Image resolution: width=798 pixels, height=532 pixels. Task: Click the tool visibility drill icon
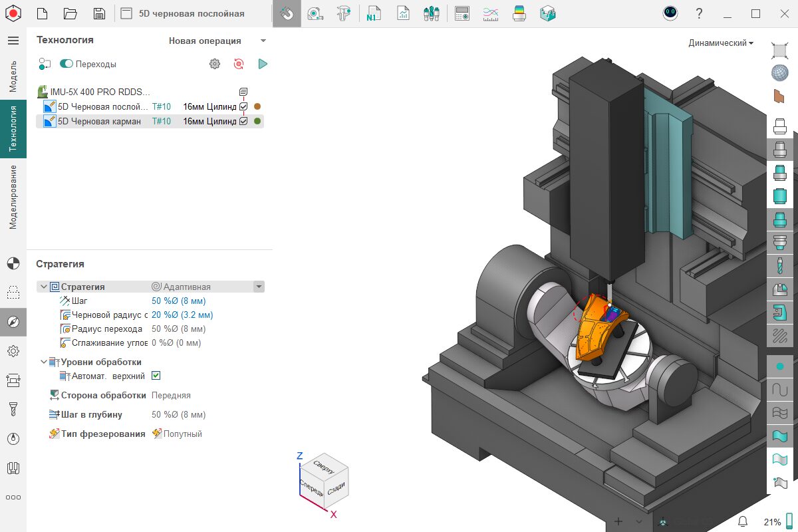point(779,267)
